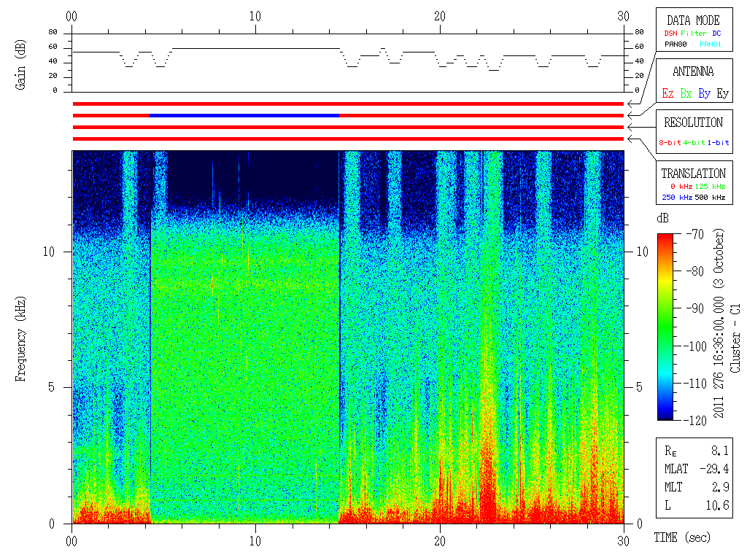Select the green Filter label in the legend

tap(694, 34)
